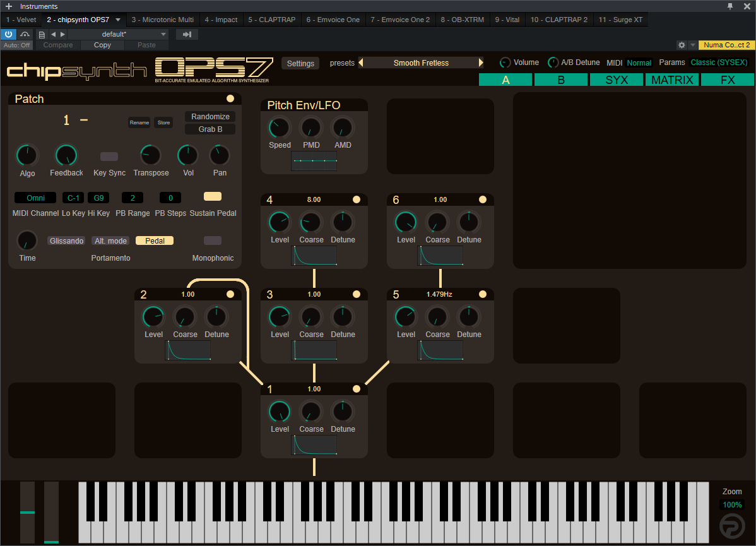Screen dimensions: 756x546
Task: Click the Plogue logo icon
Action: coord(732,526)
